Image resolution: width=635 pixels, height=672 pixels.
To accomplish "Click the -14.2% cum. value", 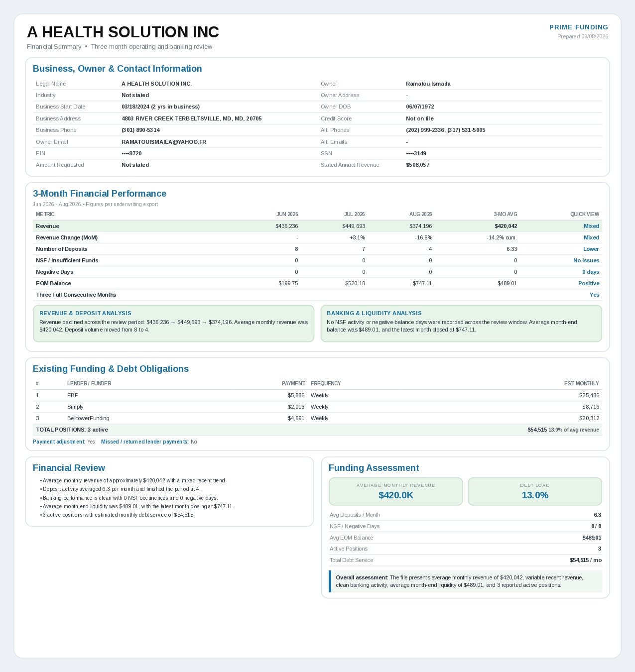I will (502, 237).
